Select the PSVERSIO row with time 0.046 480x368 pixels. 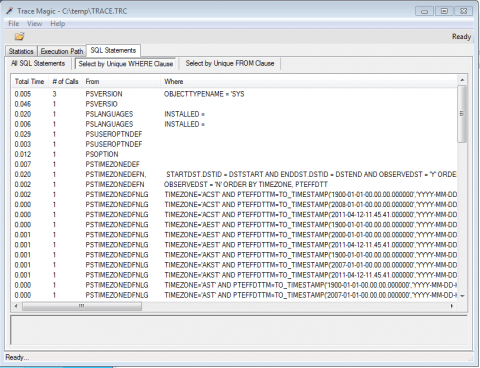235,104
